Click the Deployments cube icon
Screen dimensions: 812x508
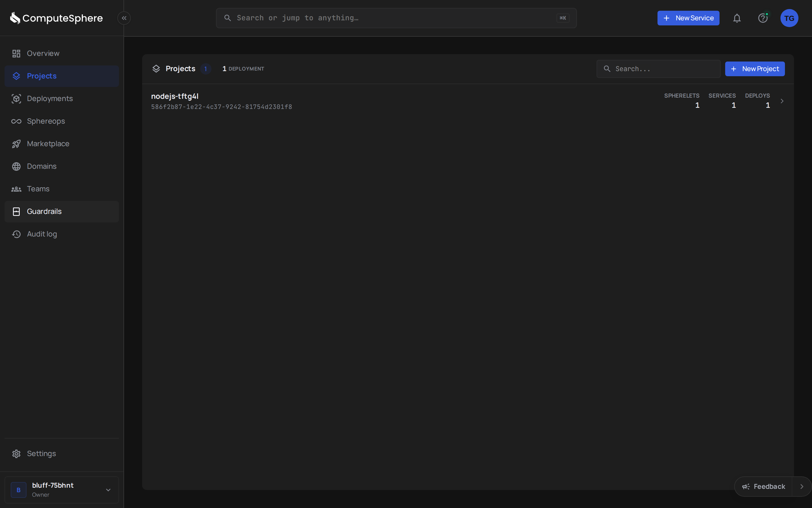16,98
